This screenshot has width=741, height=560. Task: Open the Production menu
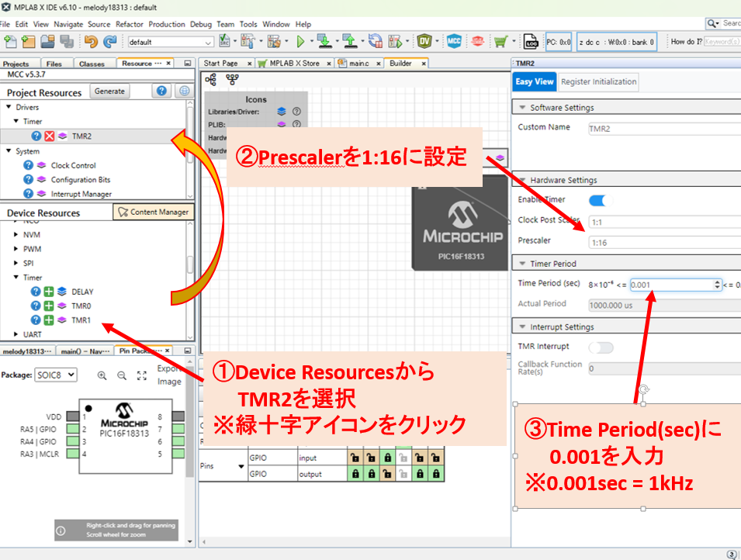167,24
